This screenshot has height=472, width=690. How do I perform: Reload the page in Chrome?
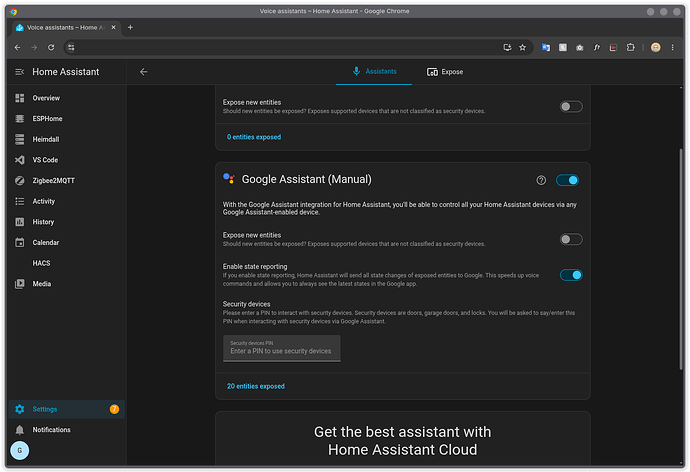pyautogui.click(x=51, y=48)
